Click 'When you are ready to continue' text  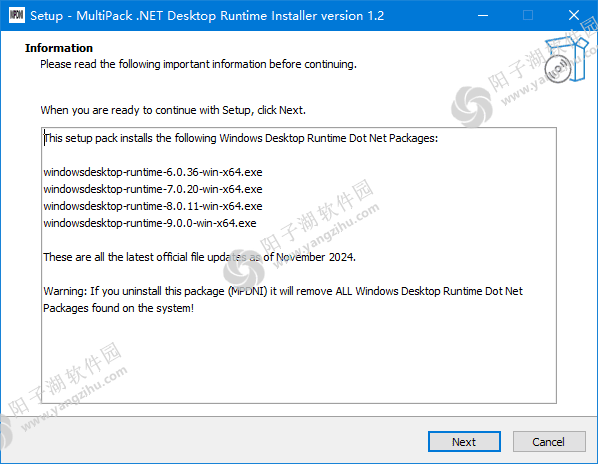(173, 110)
